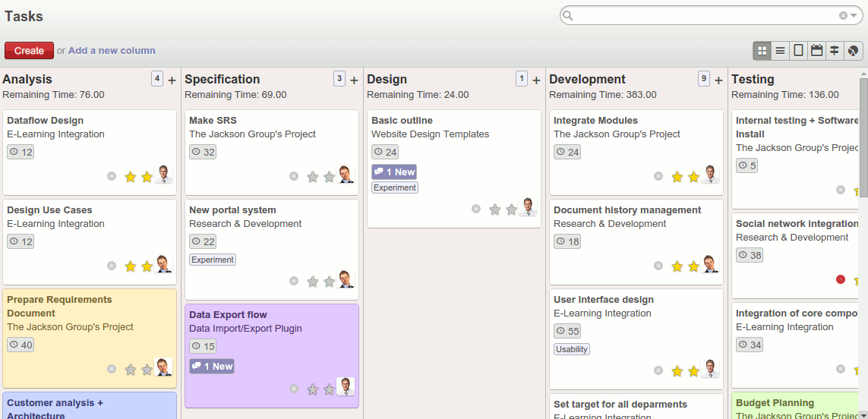Click the red Create button
The height and width of the screenshot is (419, 868).
[x=29, y=51]
